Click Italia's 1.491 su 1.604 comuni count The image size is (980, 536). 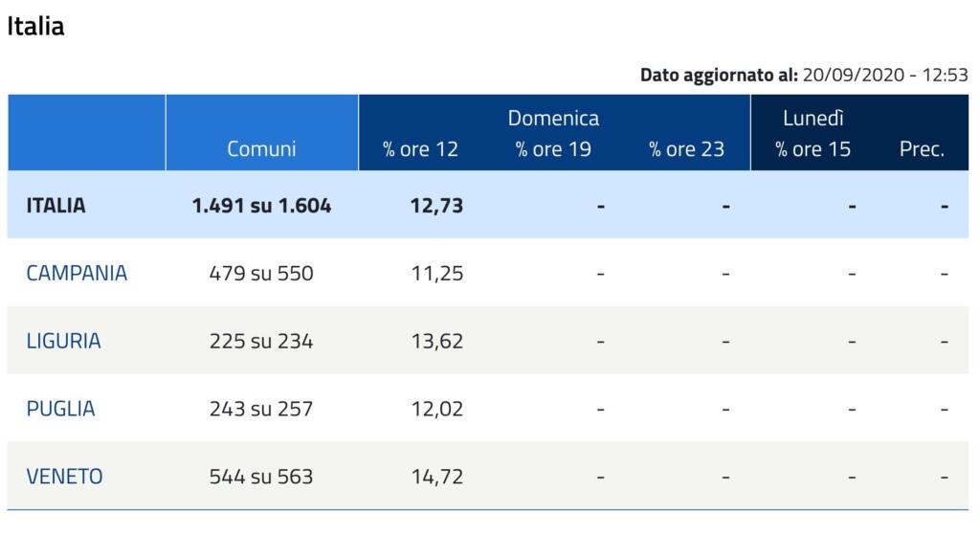click(261, 205)
